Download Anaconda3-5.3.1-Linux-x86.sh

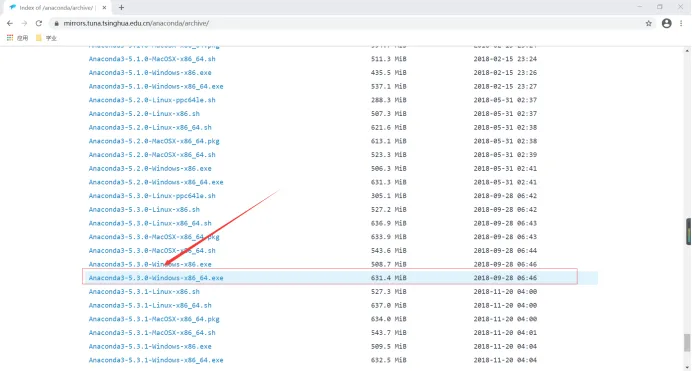144,291
